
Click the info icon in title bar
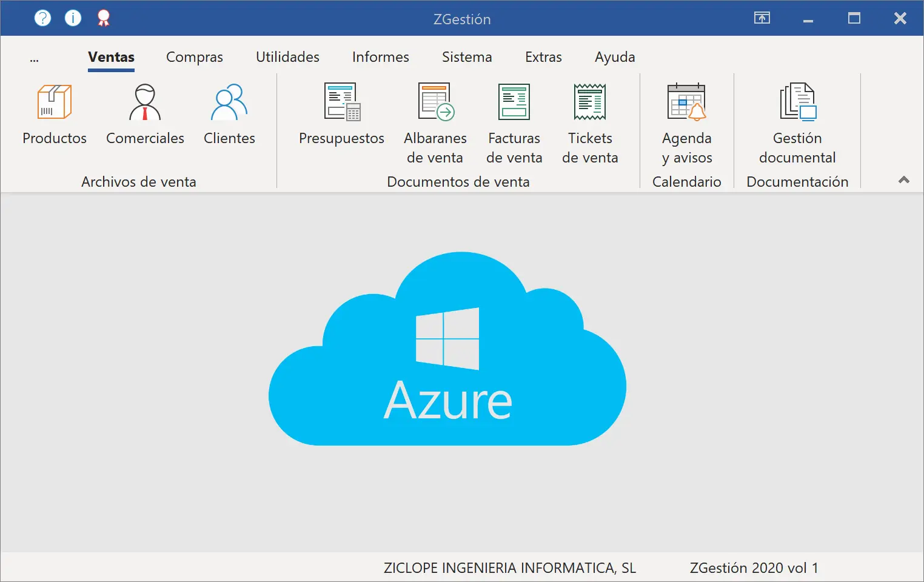click(x=73, y=18)
